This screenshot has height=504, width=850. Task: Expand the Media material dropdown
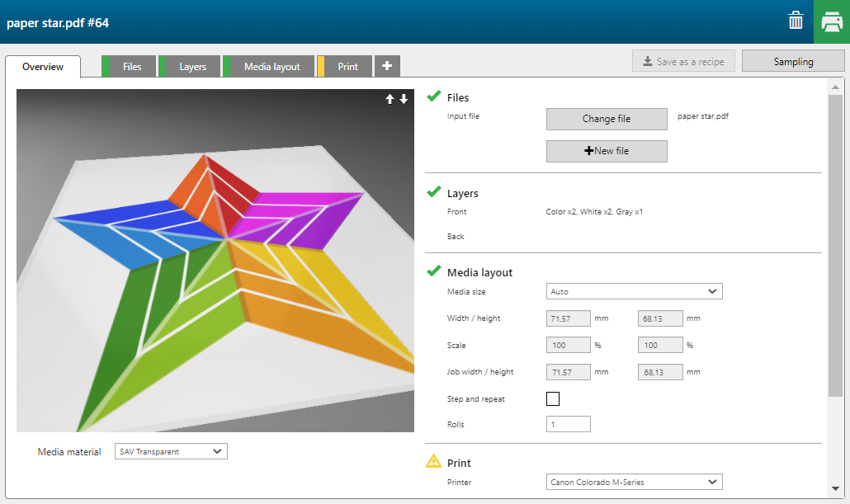tap(170, 451)
